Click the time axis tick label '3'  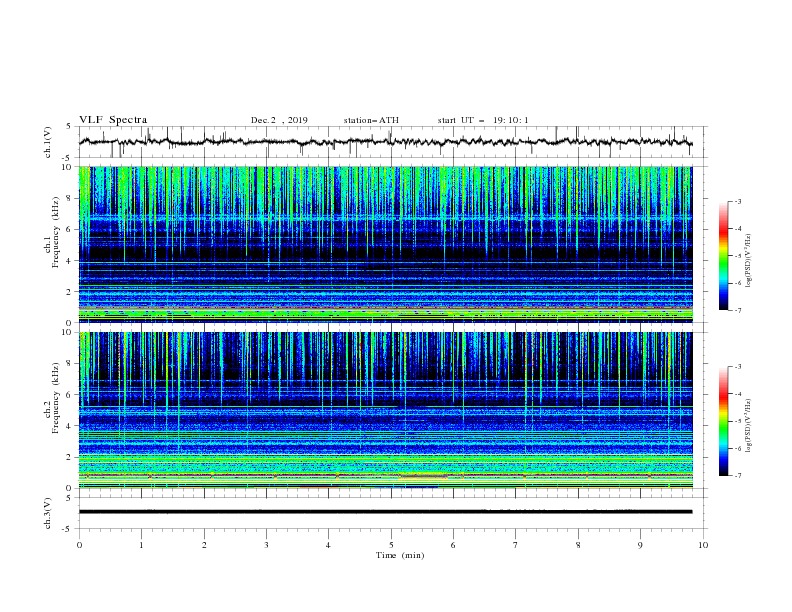(x=266, y=545)
